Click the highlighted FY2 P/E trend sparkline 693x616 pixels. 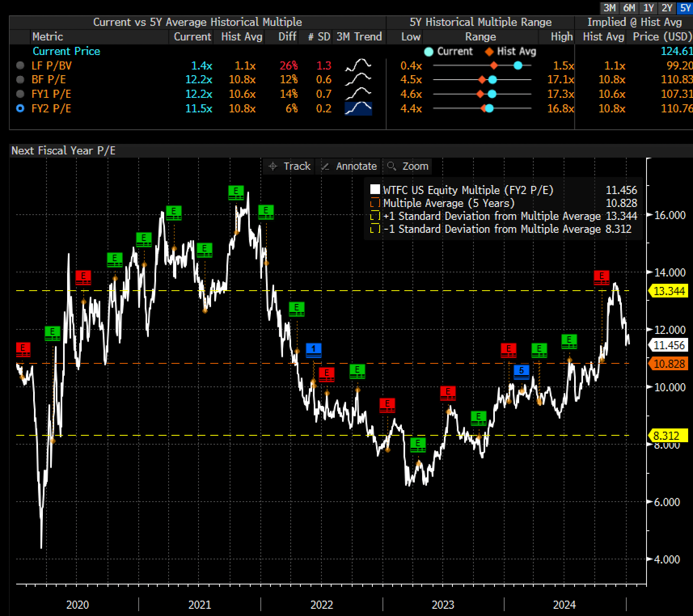click(x=358, y=108)
